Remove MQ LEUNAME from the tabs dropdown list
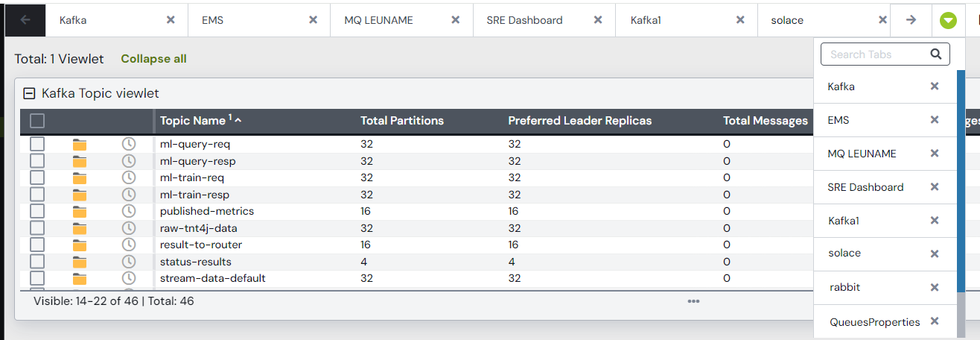 click(x=935, y=154)
